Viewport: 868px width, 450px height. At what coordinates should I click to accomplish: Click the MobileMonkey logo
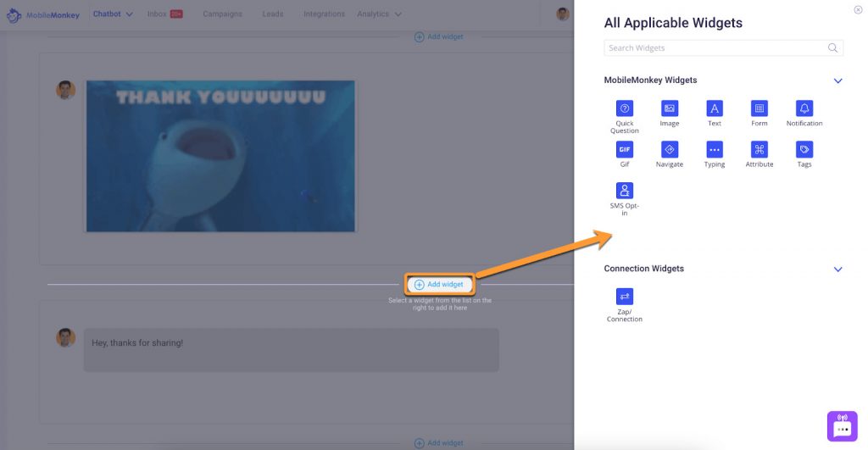click(43, 15)
